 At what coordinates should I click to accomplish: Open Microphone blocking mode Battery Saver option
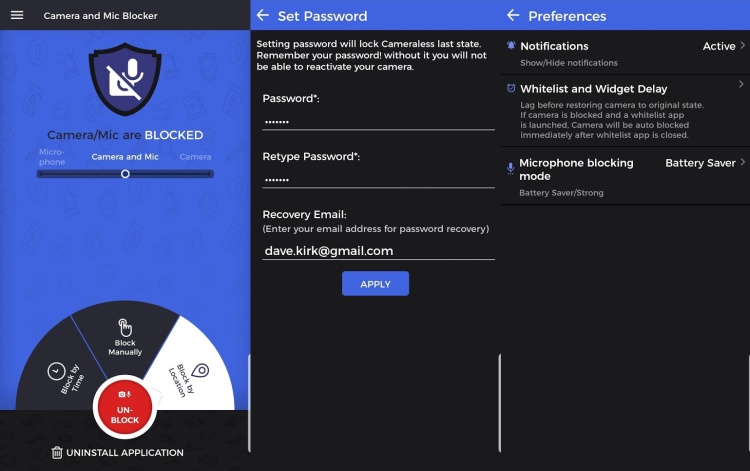tap(700, 163)
